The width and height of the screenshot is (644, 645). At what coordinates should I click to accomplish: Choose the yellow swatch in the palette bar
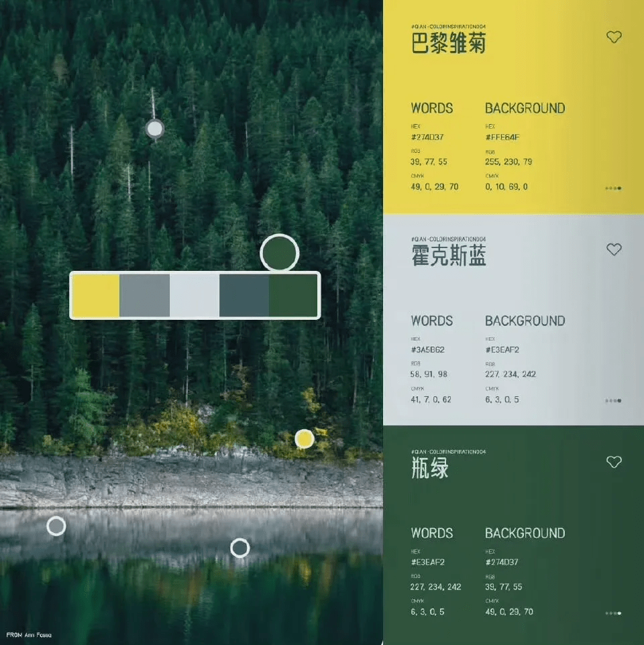pyautogui.click(x=95, y=296)
